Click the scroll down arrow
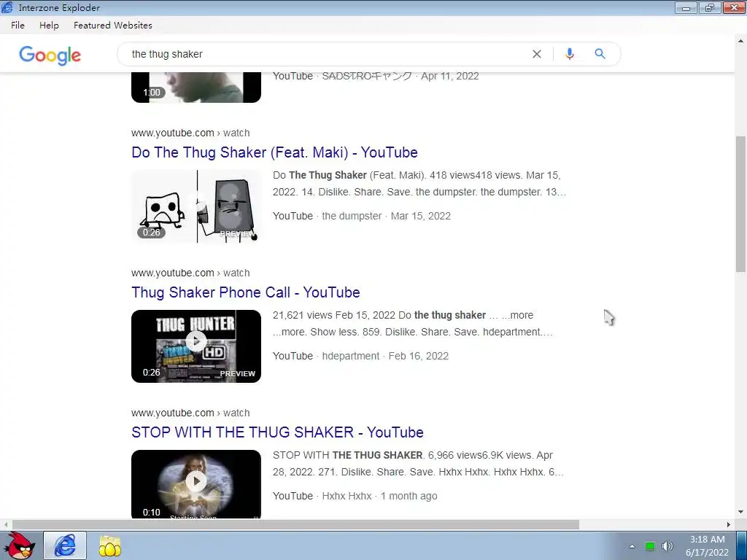This screenshot has width=747, height=560. coord(740,513)
